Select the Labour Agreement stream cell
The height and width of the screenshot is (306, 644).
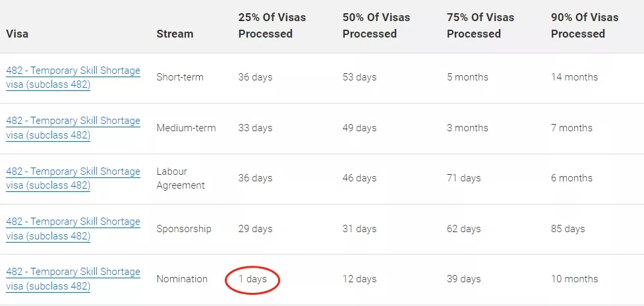(x=181, y=178)
